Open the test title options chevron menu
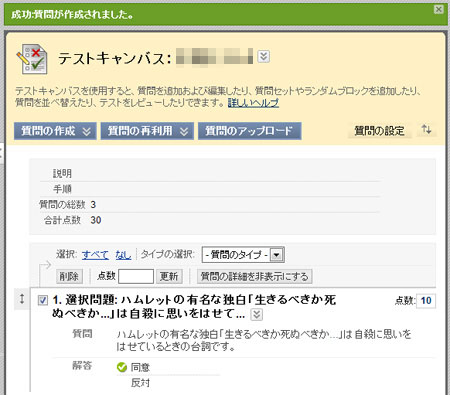The height and width of the screenshot is (395, 450). pos(264,56)
